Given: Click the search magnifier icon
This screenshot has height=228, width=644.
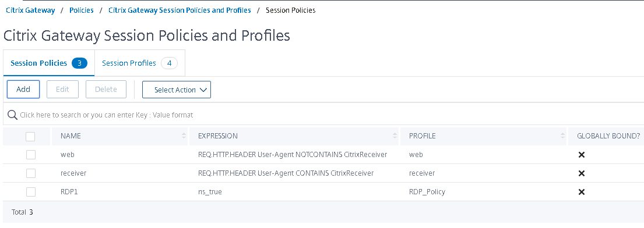Looking at the screenshot, I should pyautogui.click(x=12, y=115).
